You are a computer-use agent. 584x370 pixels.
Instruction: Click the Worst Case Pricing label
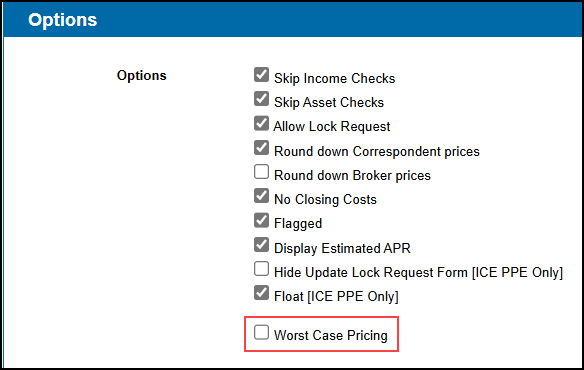[x=331, y=335]
